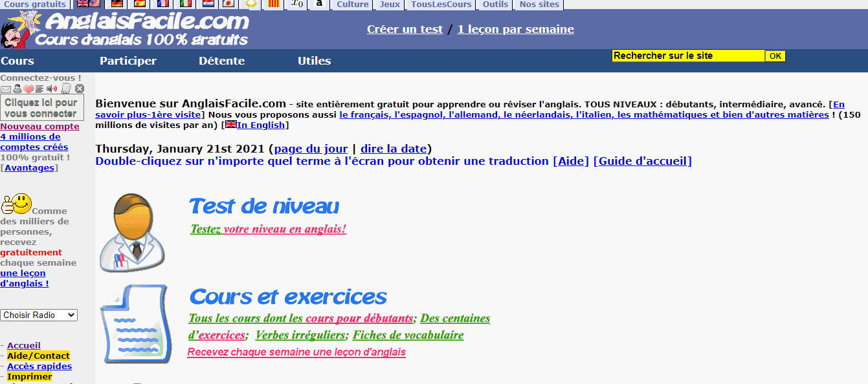Click the grey round X icon
Screen dimensions: 868x384
[79, 89]
